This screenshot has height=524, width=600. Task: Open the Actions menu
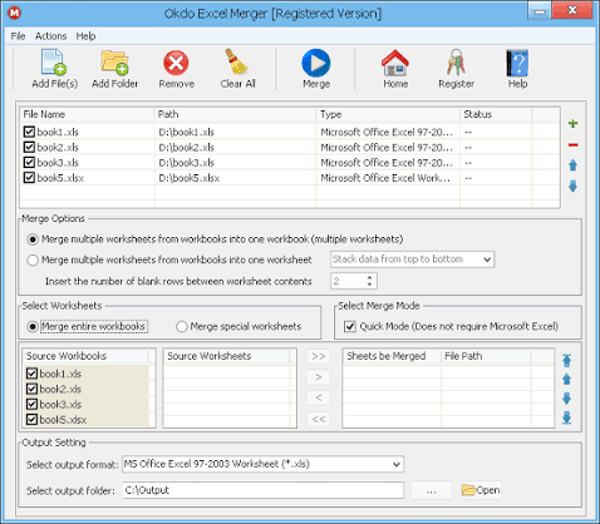tap(51, 36)
